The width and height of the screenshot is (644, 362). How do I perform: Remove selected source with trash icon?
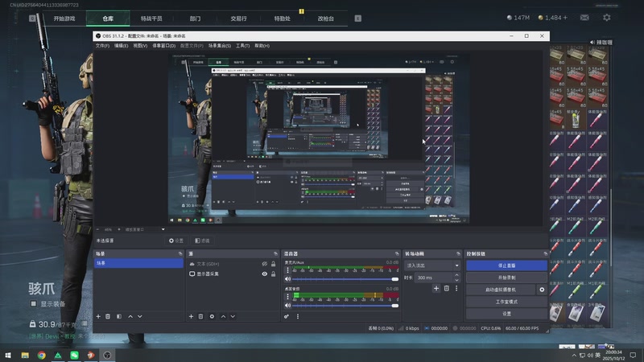tap(200, 316)
